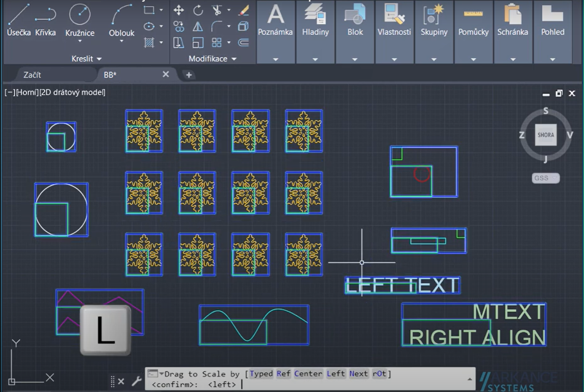Choose the Typed command option

[261, 373]
